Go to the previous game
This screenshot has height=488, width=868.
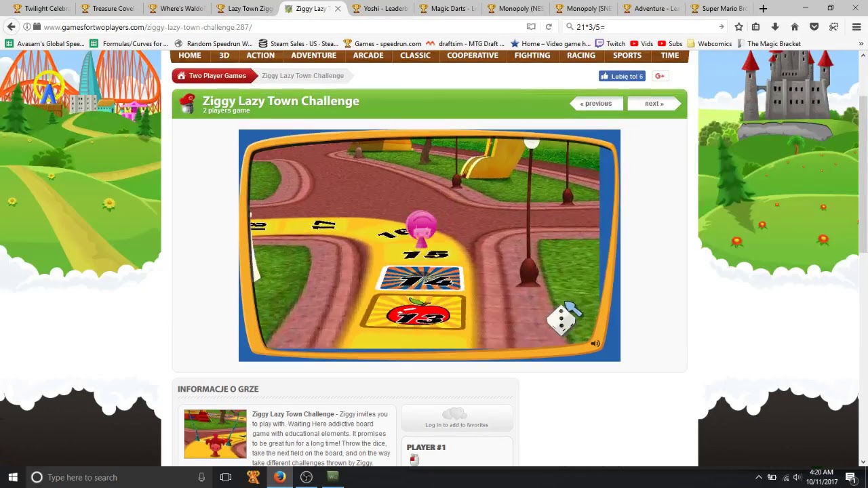(596, 104)
